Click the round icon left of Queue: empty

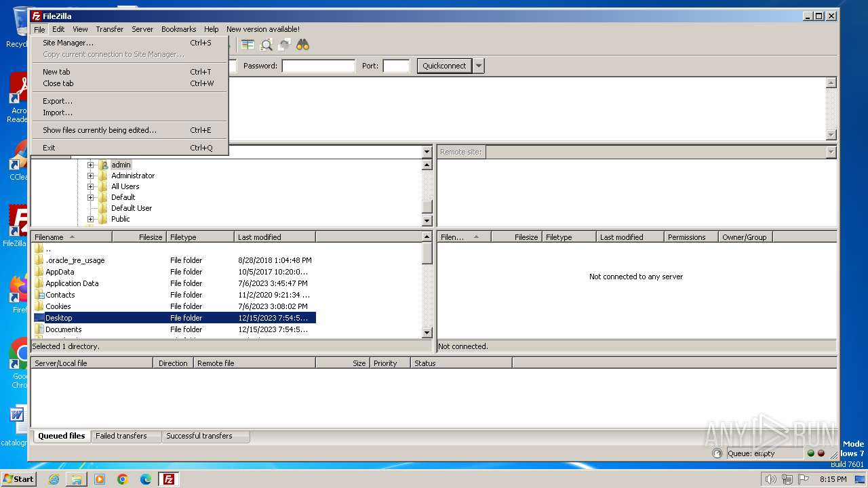717,453
